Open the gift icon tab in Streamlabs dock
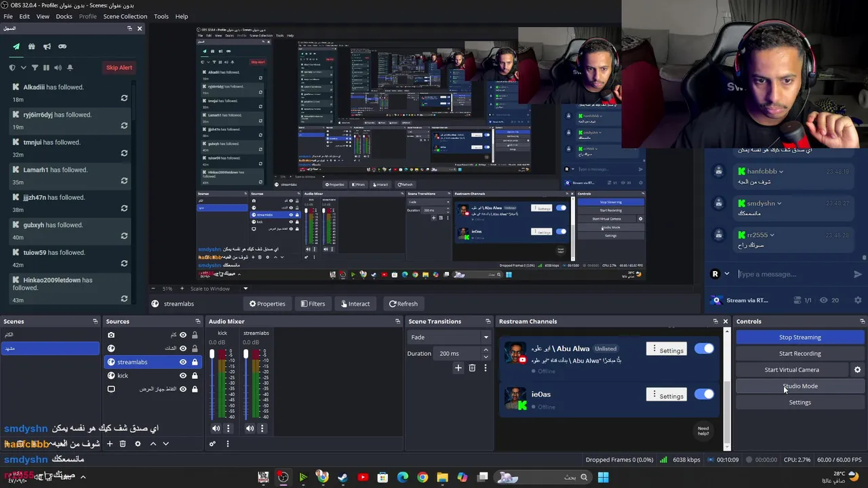Viewport: 868px width, 488px height. (32, 47)
